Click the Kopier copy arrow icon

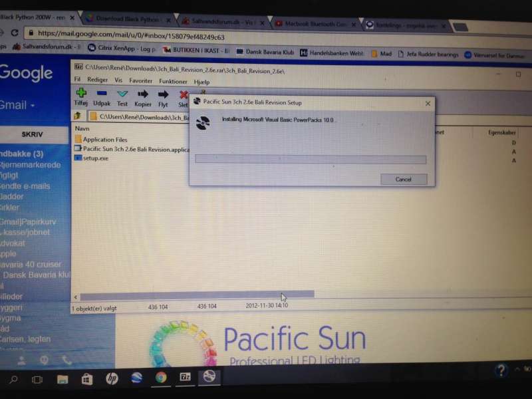(142, 94)
